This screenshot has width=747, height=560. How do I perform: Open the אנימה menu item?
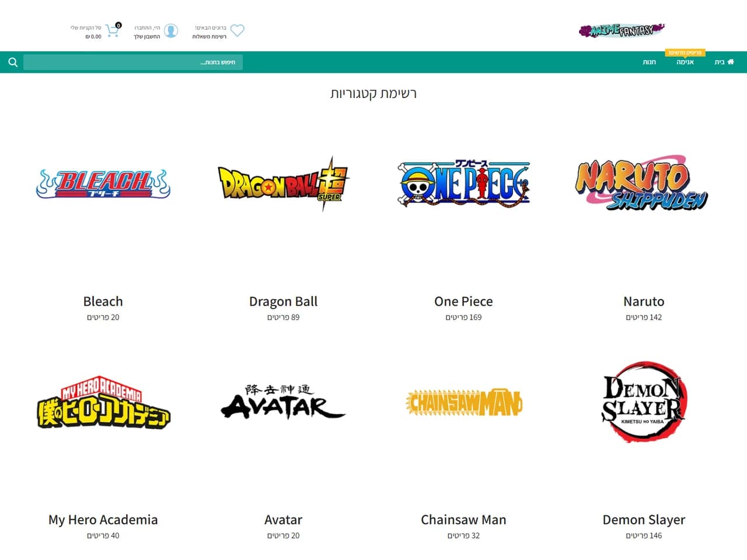(x=685, y=62)
